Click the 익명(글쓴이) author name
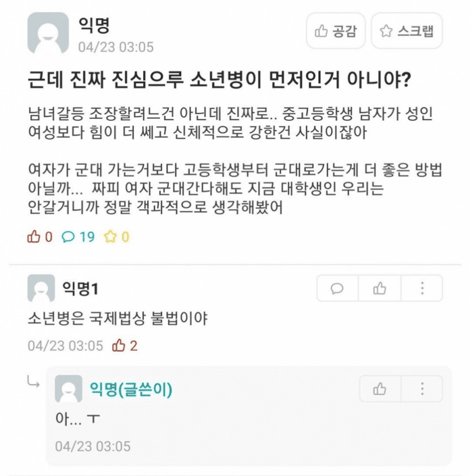Image resolution: width=470 pixels, height=476 pixels. 131,389
